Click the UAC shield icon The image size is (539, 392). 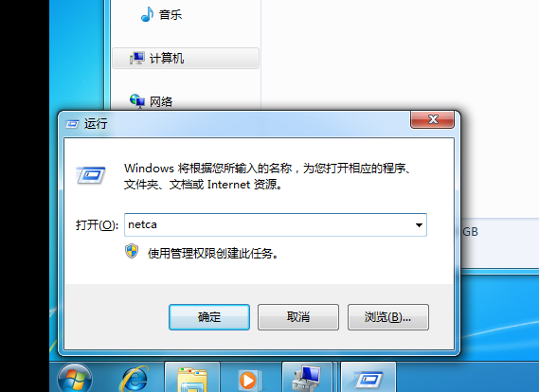coord(132,252)
